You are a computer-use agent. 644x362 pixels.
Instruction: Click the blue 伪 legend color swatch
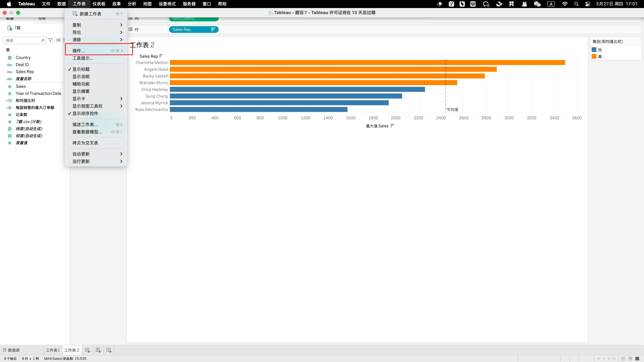[594, 50]
